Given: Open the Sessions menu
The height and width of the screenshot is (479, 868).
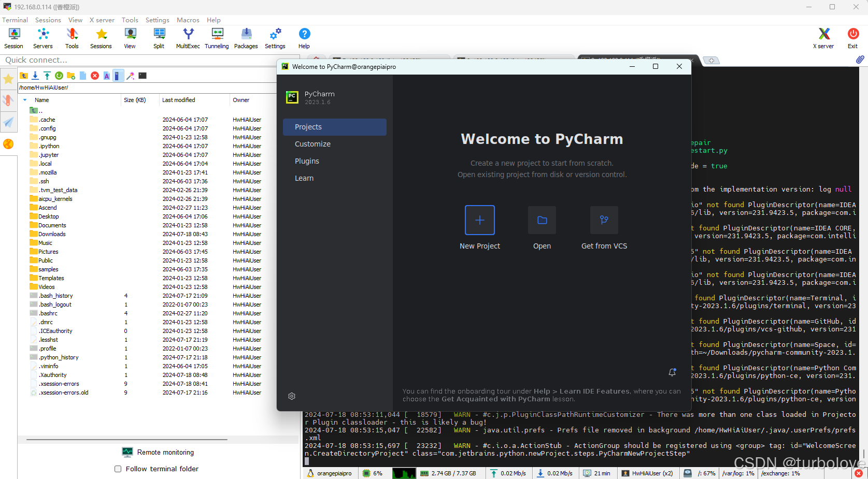Looking at the screenshot, I should (48, 20).
